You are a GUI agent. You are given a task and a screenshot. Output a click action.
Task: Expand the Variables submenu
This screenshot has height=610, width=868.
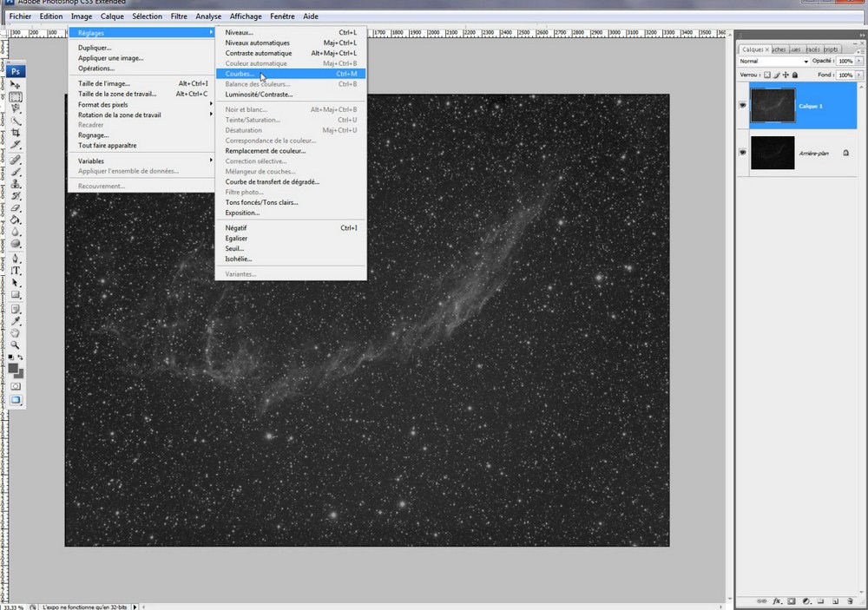pyautogui.click(x=141, y=161)
